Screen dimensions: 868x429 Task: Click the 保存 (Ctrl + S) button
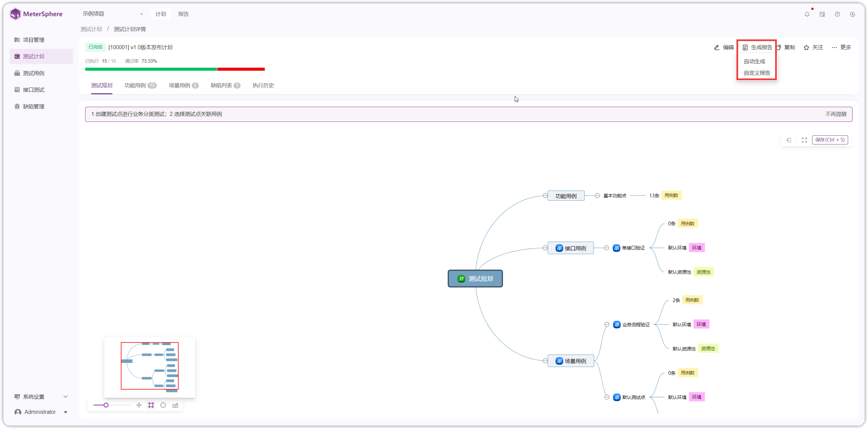(830, 140)
